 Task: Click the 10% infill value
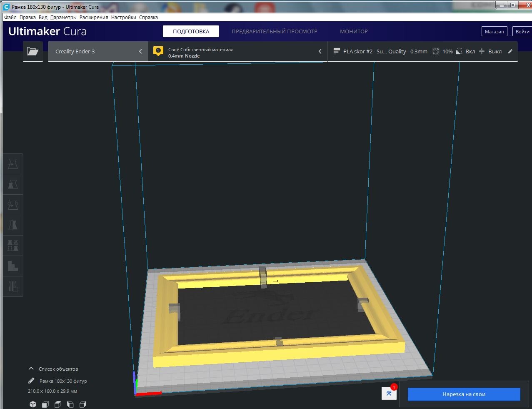pos(447,51)
